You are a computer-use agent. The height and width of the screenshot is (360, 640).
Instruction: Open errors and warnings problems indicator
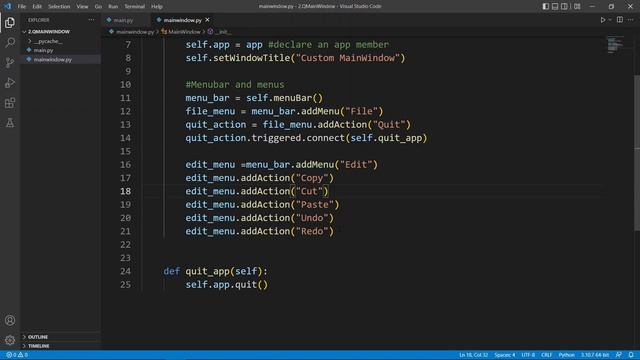pos(17,355)
